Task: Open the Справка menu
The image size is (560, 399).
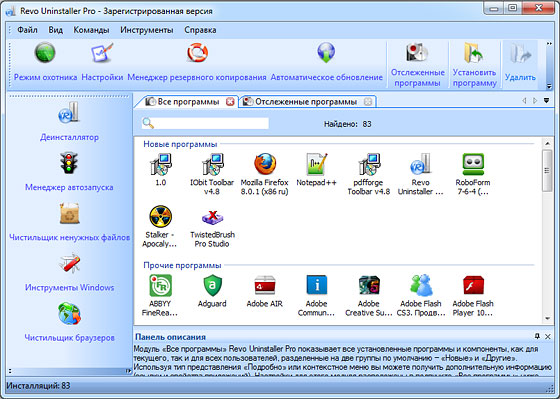Action: tap(200, 30)
